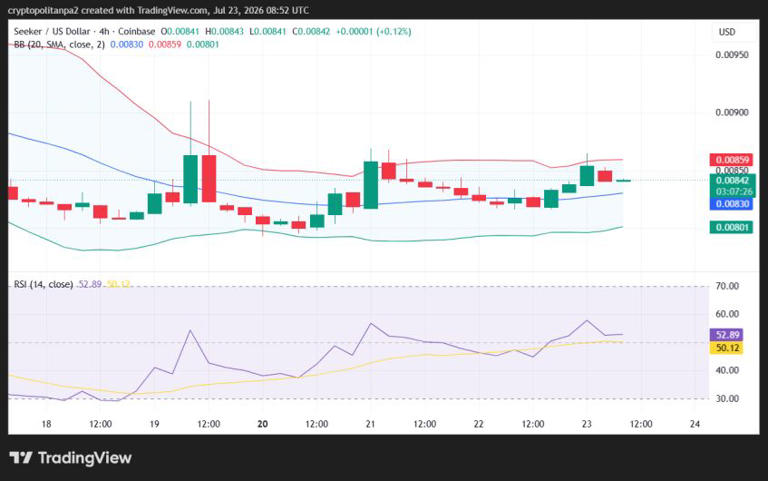Click the green 0.00842 current price label

pyautogui.click(x=733, y=180)
